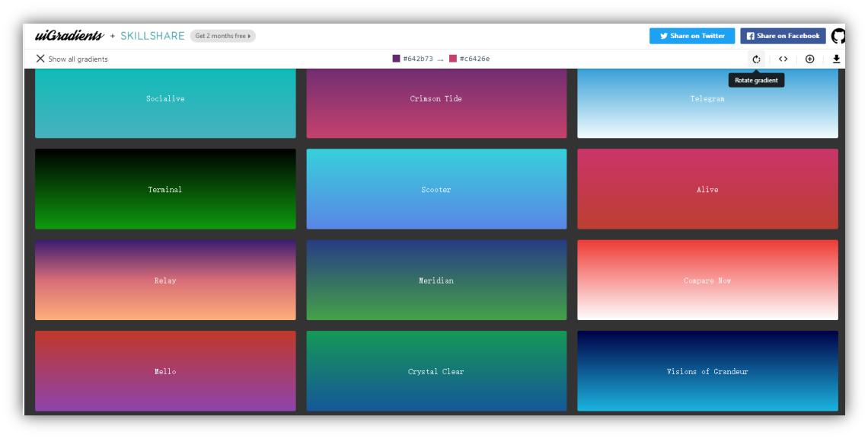Choose the Telegram gradient
The height and width of the screenshot is (439, 868).
pos(707,103)
